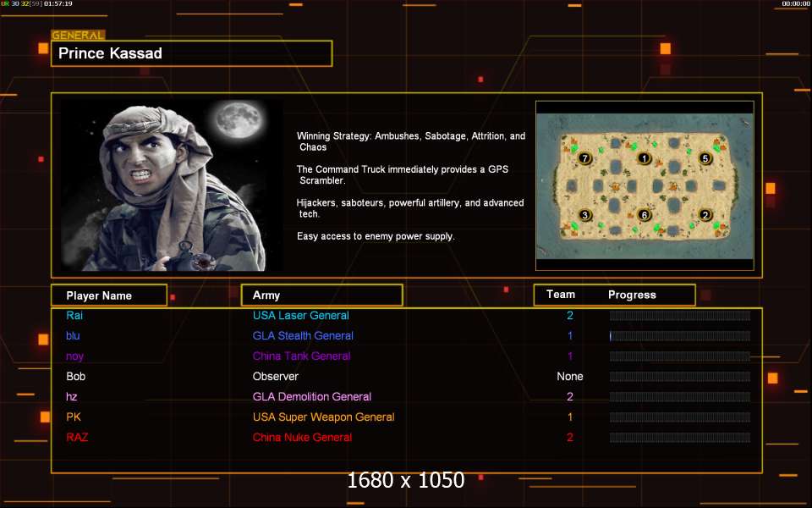The width and height of the screenshot is (812, 508).
Task: Click the GLA Demolition General army entry
Action: tap(312, 396)
